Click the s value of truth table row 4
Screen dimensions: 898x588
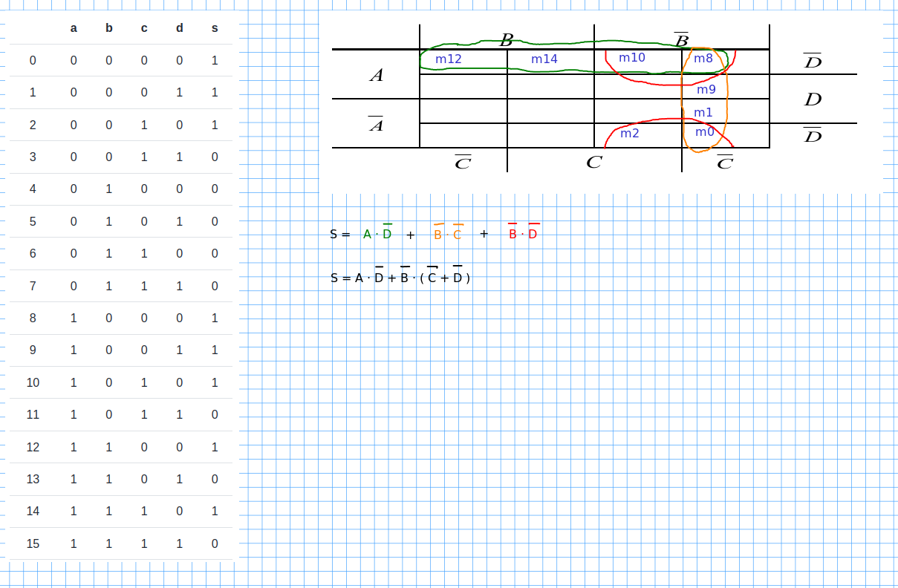(x=215, y=189)
